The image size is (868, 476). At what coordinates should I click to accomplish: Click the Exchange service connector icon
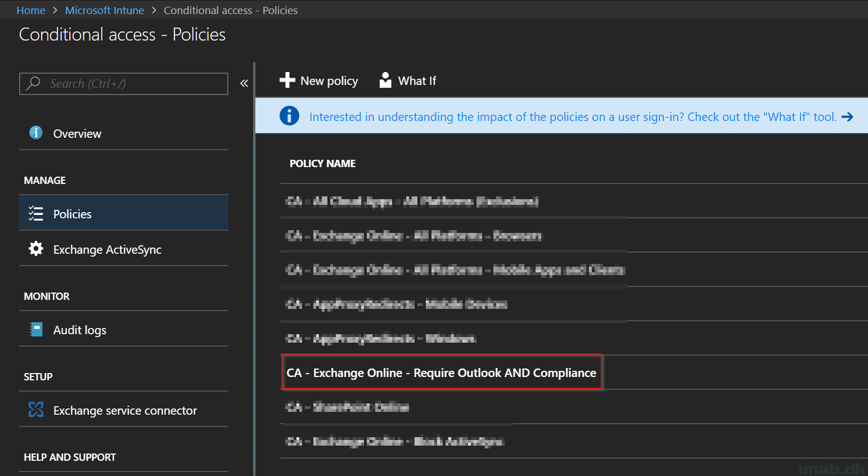(36, 410)
